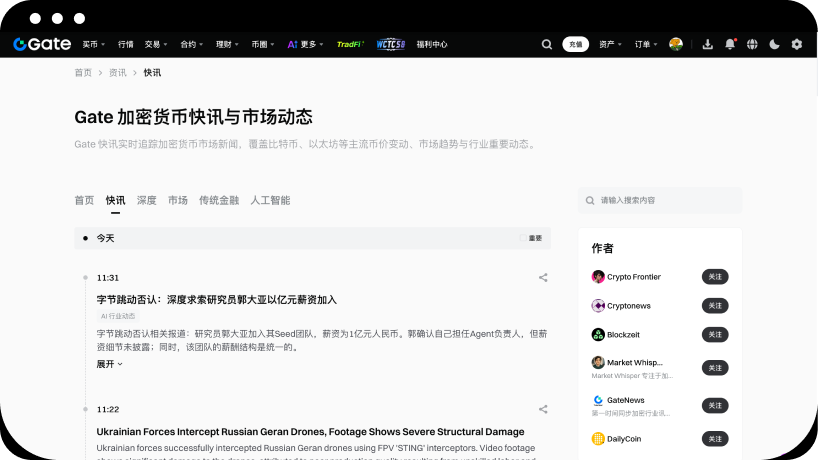
Task: Click the download app icon
Action: click(708, 44)
